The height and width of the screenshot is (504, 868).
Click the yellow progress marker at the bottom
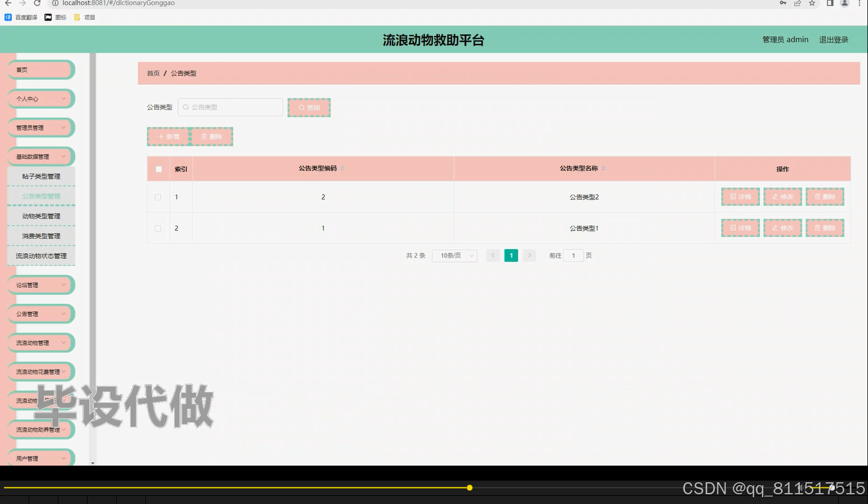(469, 487)
